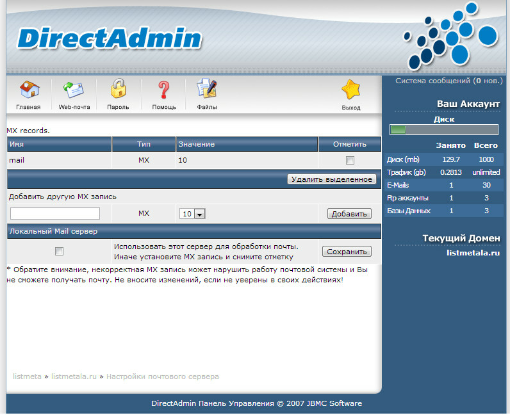
Task: Click the DirectAdmin logo
Action: [110, 38]
